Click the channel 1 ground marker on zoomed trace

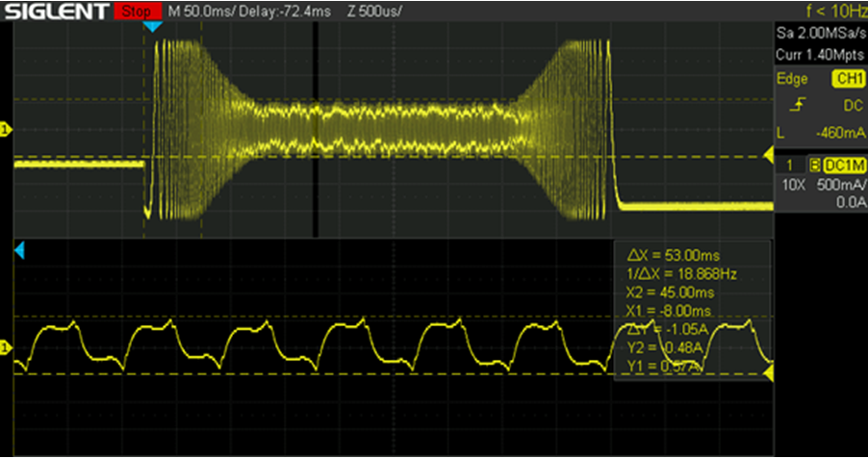pos(5,344)
